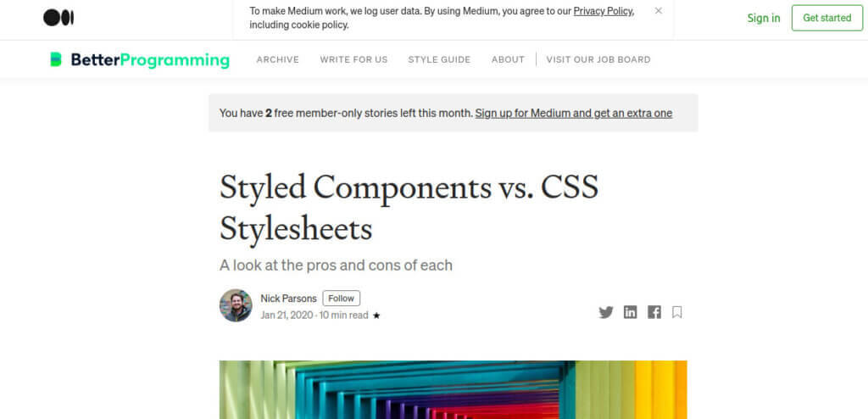The height and width of the screenshot is (419, 868).
Task: Sign up for Medium extra story
Action: [573, 113]
